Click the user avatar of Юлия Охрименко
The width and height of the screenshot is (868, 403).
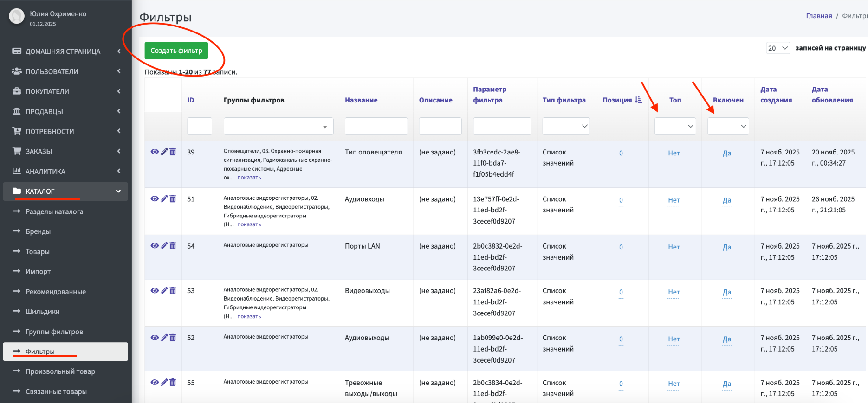point(17,17)
